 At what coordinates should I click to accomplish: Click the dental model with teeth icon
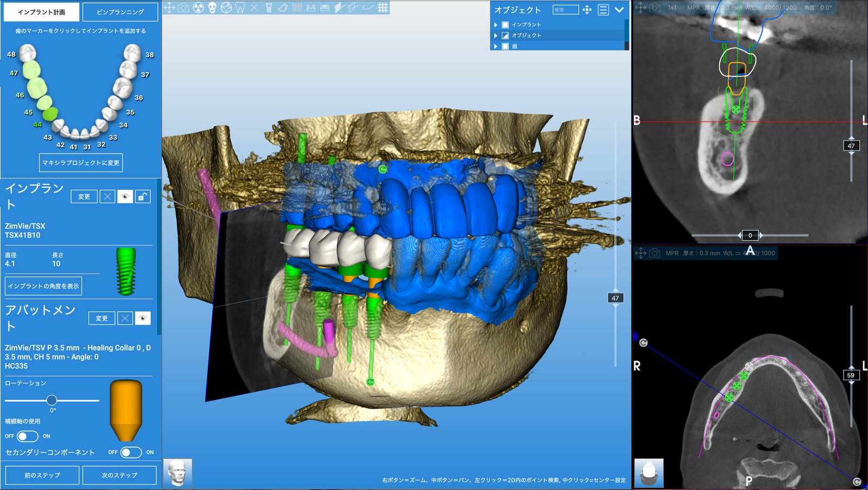[325, 8]
